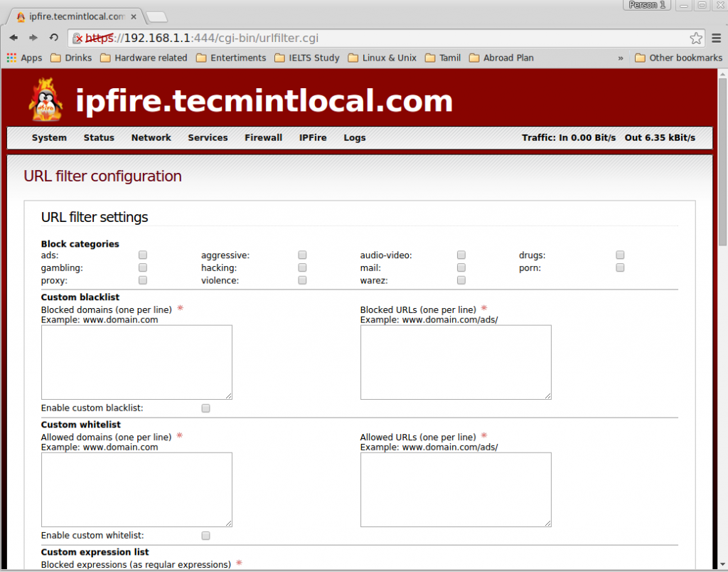The image size is (728, 572).
Task: Open the Person 1 profile menu
Action: [x=646, y=6]
